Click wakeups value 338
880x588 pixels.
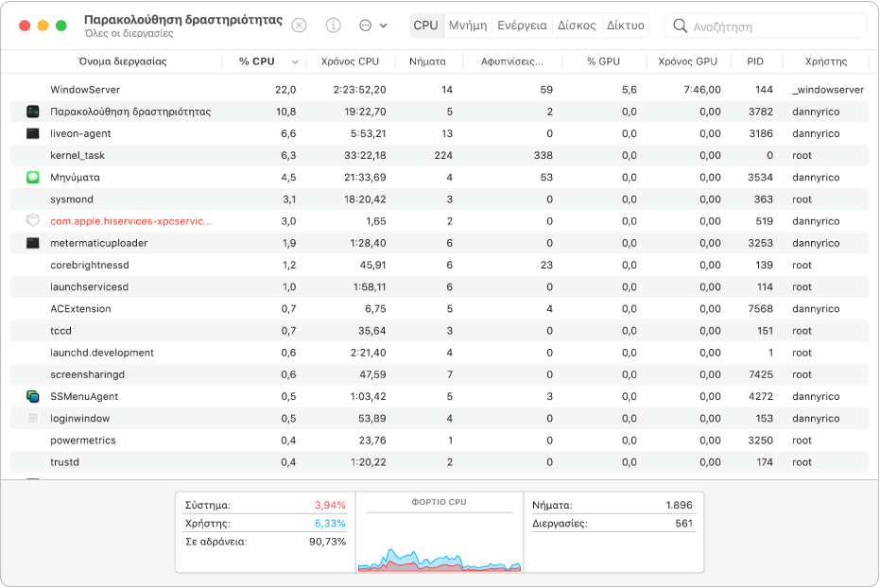pyautogui.click(x=544, y=155)
